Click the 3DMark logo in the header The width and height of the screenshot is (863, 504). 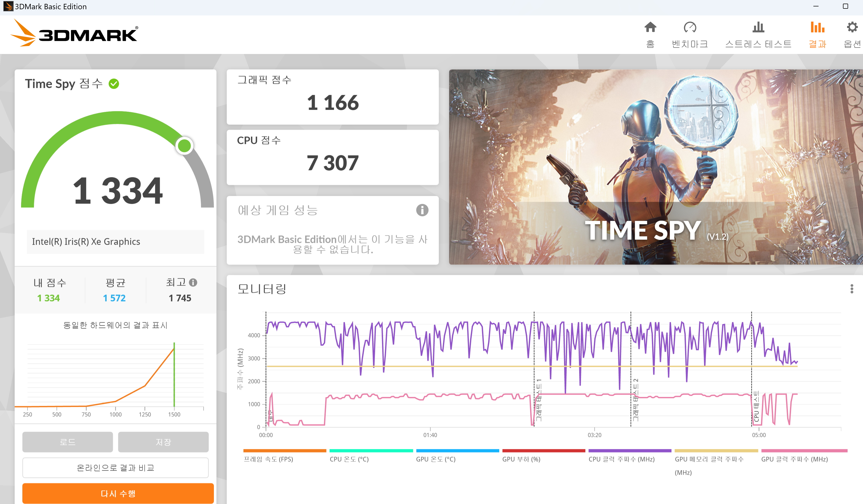click(74, 33)
